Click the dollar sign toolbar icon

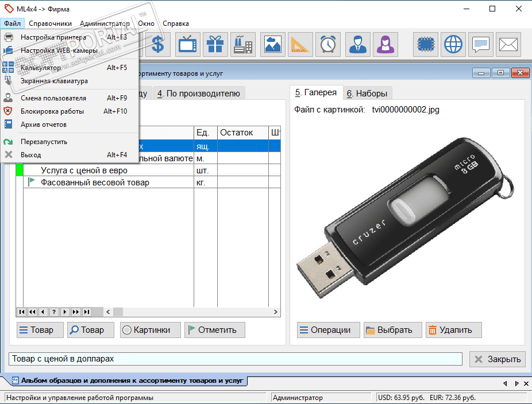158,44
